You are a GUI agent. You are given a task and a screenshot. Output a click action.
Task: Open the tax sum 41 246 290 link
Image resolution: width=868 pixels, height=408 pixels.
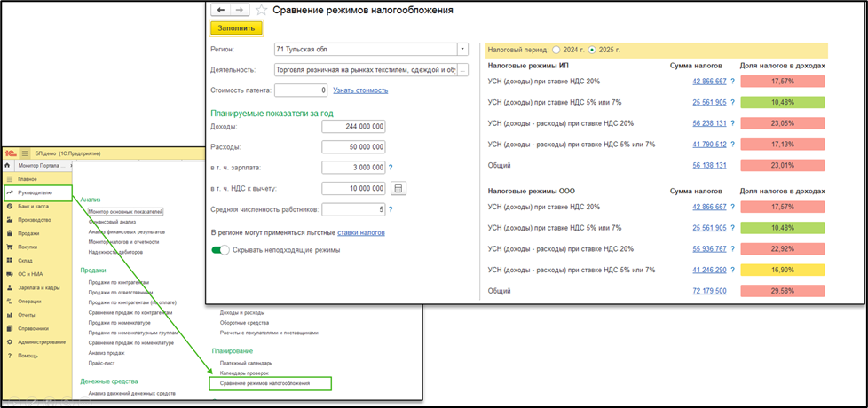point(709,270)
